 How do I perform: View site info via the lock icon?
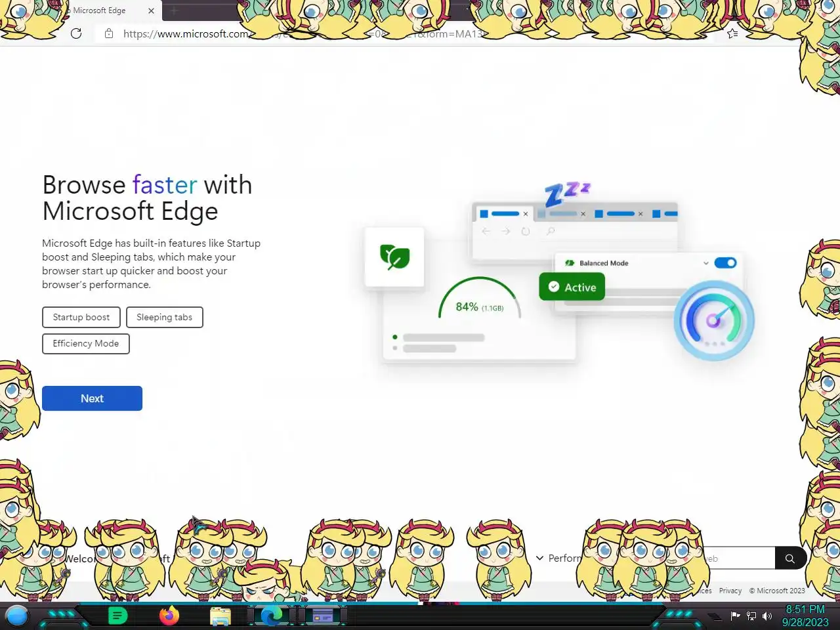pyautogui.click(x=109, y=33)
